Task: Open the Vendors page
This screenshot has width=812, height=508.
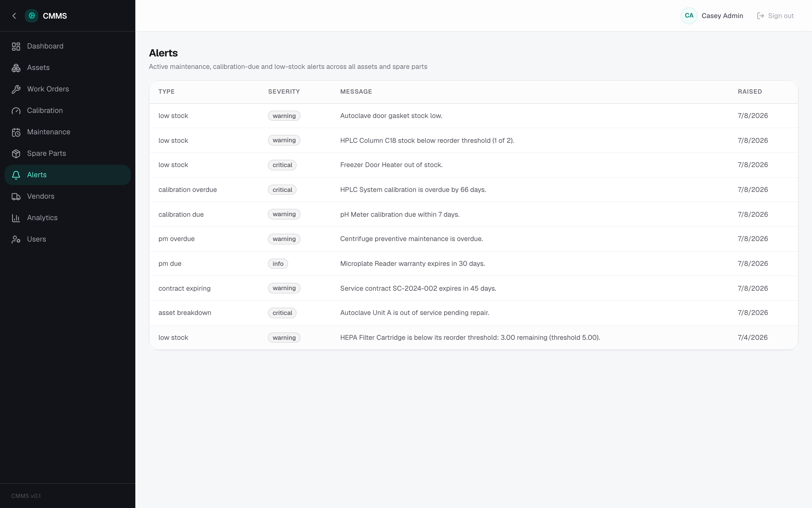Action: coord(67,196)
